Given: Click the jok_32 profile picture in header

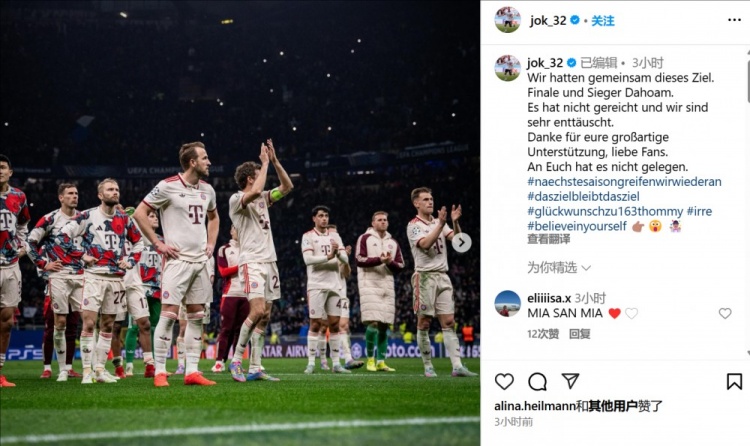Looking at the screenshot, I should coord(507,20).
